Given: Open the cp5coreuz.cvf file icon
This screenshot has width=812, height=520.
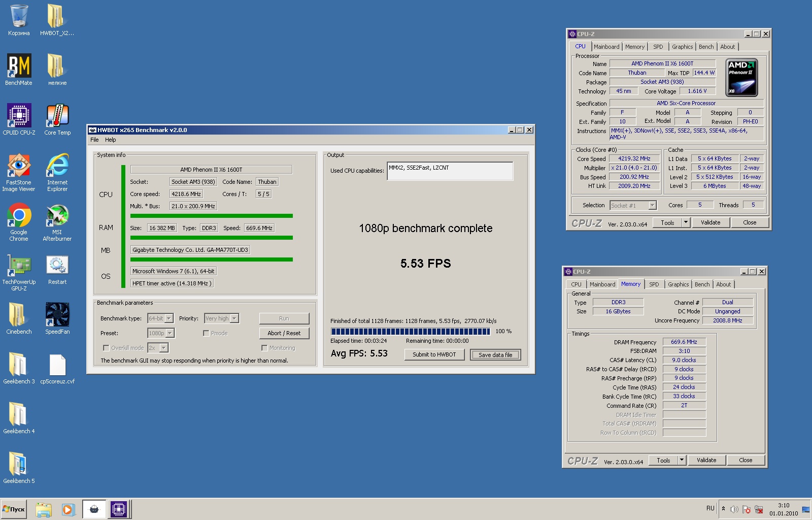Looking at the screenshot, I should click(57, 369).
